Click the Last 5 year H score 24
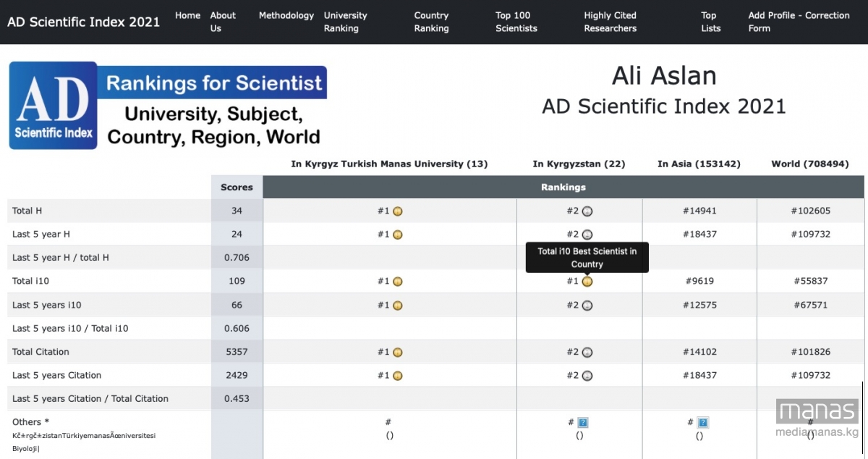The height and width of the screenshot is (459, 868). pos(237,235)
